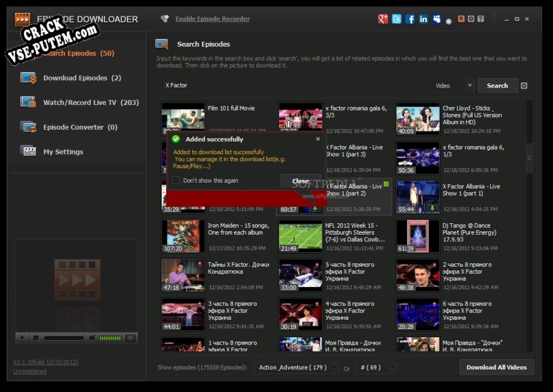The height and width of the screenshot is (392, 553).
Task: Open the 30:19 4 часть thumbnail
Action: coord(300,314)
